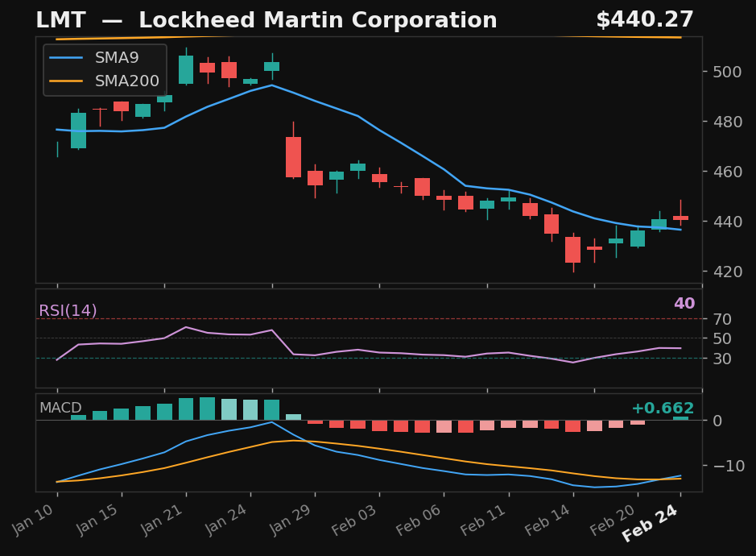
Task: Click the 420 price axis label
Action: pyautogui.click(x=728, y=272)
